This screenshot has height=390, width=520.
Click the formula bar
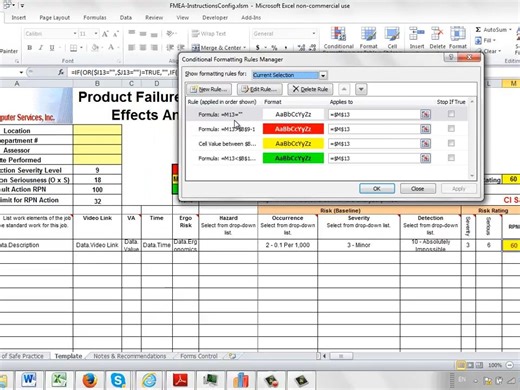point(123,72)
